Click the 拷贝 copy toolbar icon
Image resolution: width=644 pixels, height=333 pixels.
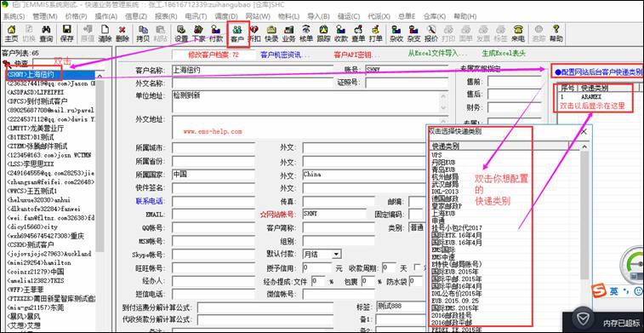(x=143, y=34)
